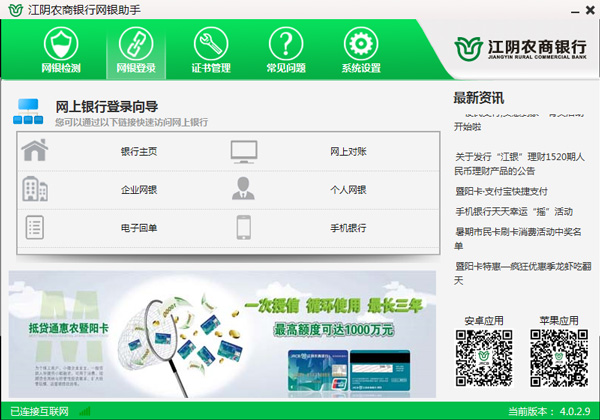This screenshot has height=420, width=600.
Task: Open the 银行主页 link
Action: point(139,152)
